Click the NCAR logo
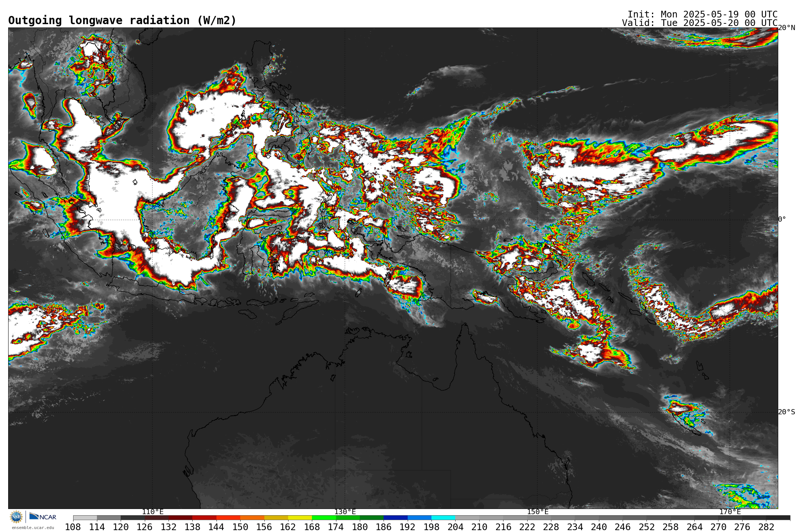Screen dimensions: 802x532 tap(43, 516)
